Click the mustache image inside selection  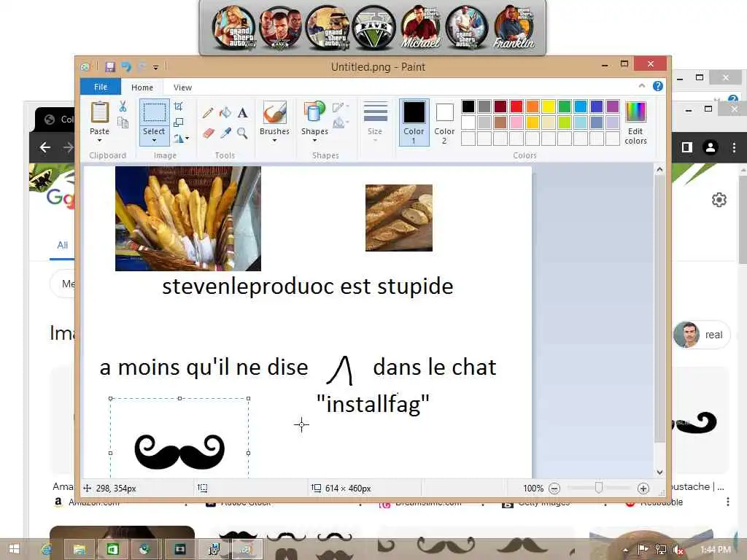pyautogui.click(x=179, y=451)
